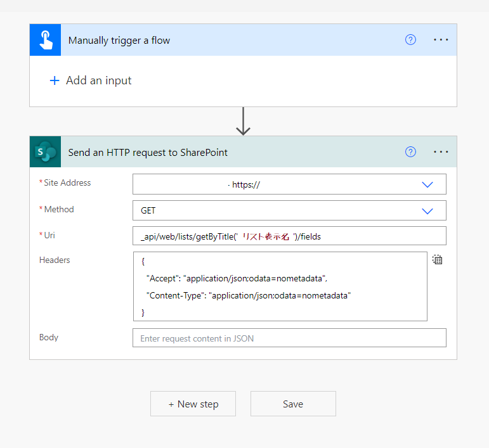Click inside the Uri field

[289, 236]
